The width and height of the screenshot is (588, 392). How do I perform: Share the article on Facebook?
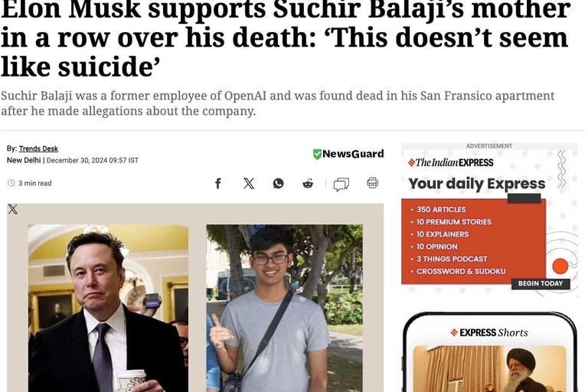coord(218,184)
